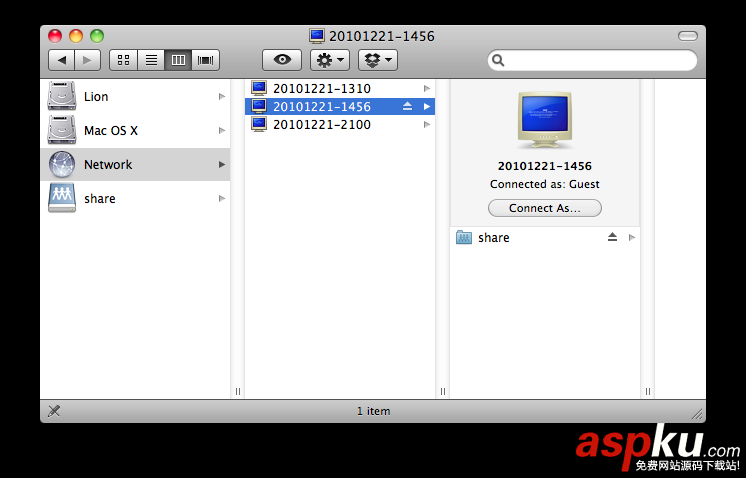
Task: Expand the 20101221-1456 row arrow
Action: tap(427, 107)
